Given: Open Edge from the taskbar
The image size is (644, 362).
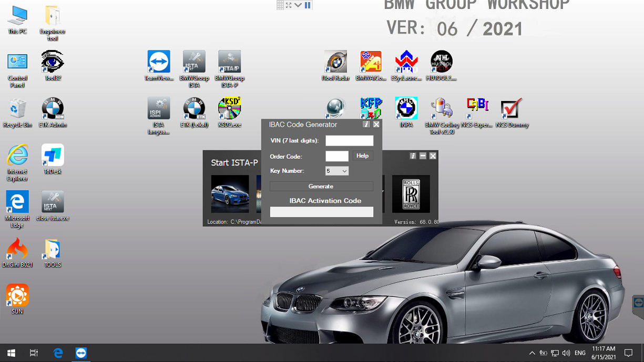Looking at the screenshot, I should 58,353.
